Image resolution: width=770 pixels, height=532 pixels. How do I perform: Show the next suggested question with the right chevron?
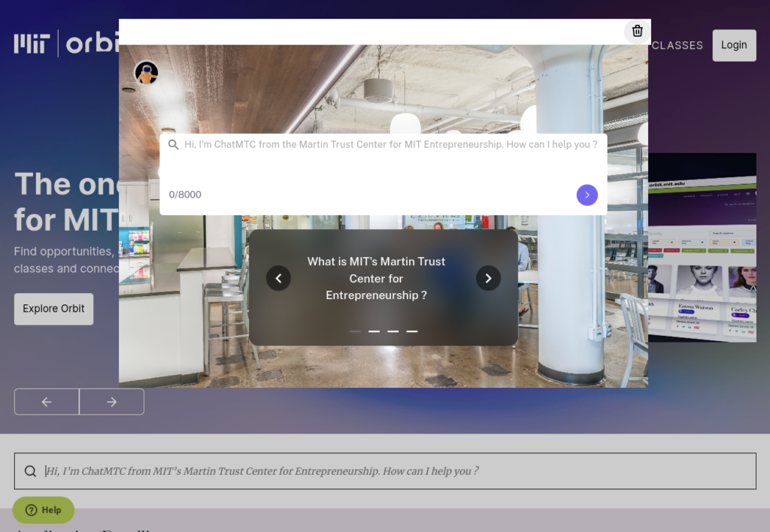(488, 278)
